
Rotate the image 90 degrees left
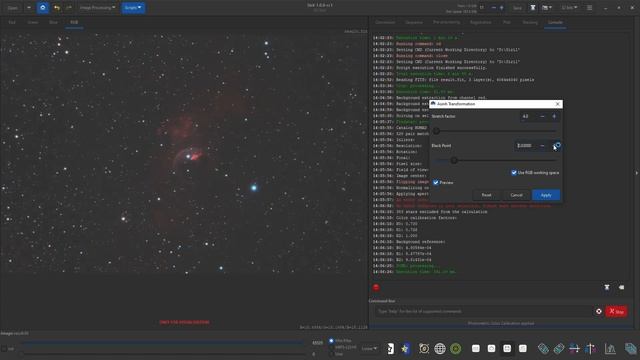pyautogui.click(x=543, y=349)
